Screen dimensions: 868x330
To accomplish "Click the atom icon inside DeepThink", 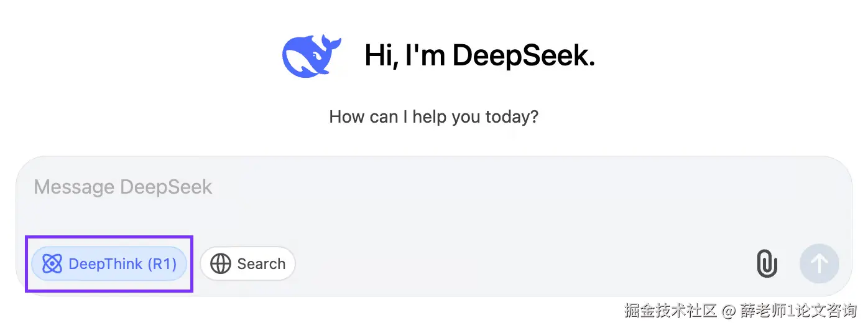I will pos(52,264).
